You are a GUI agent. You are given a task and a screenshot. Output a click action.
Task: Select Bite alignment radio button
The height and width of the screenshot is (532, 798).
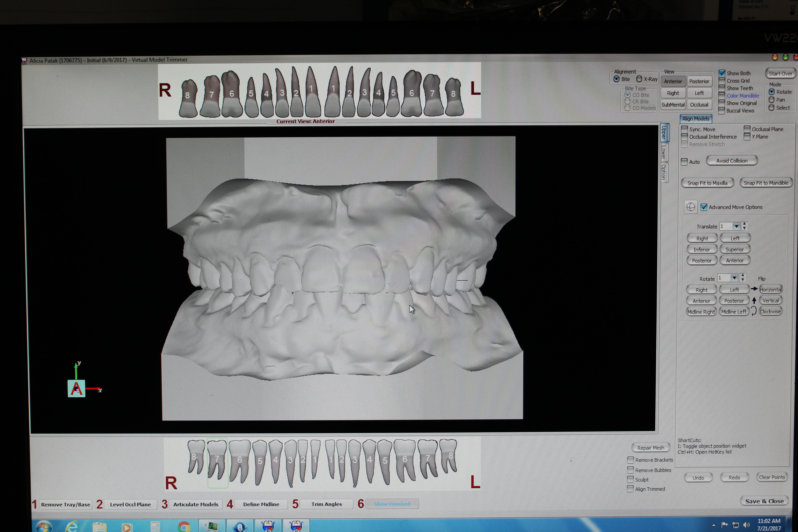click(x=617, y=79)
